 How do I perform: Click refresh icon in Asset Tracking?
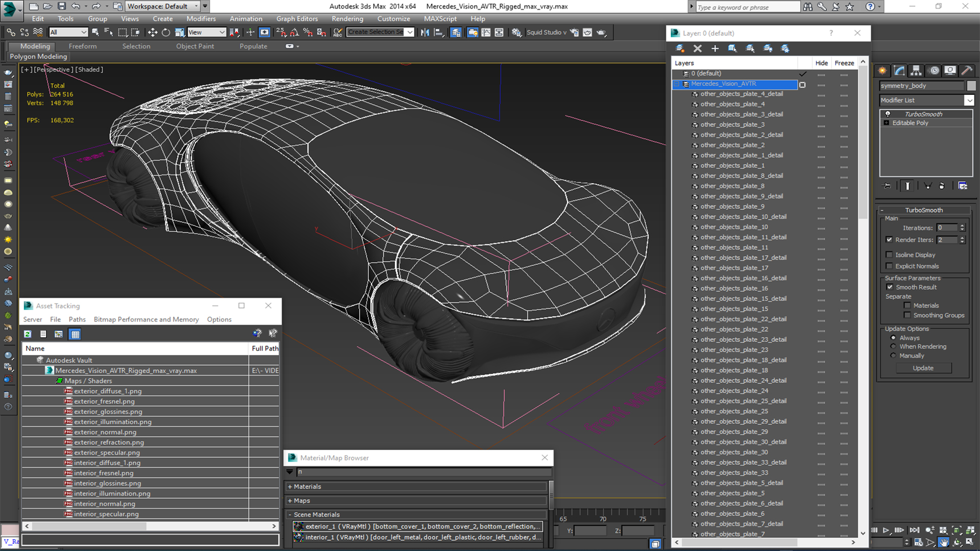(x=28, y=334)
